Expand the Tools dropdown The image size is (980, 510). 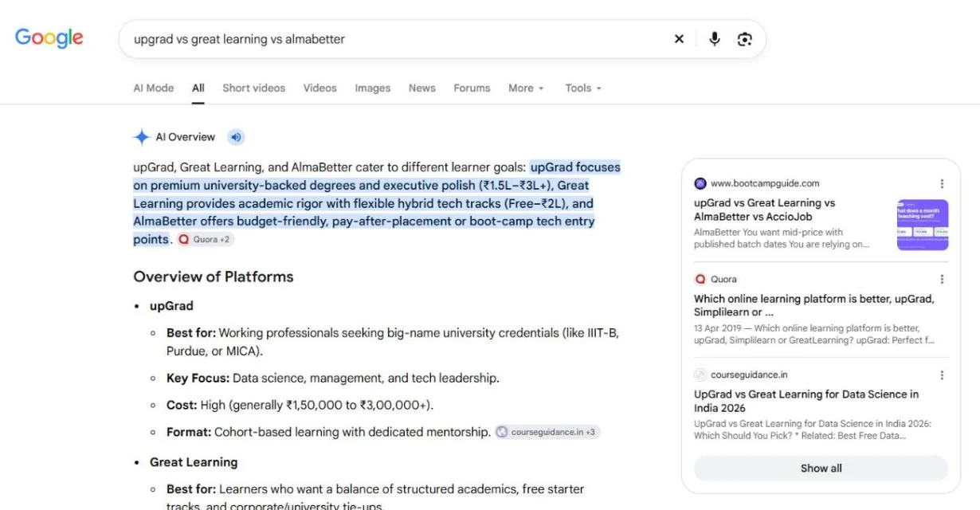coord(583,88)
